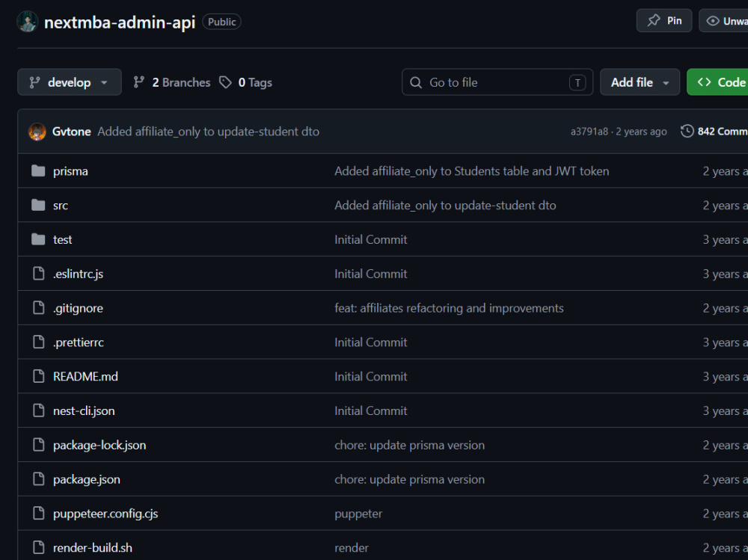
Task: Click the .eslintrc.js file icon
Action: click(39, 274)
